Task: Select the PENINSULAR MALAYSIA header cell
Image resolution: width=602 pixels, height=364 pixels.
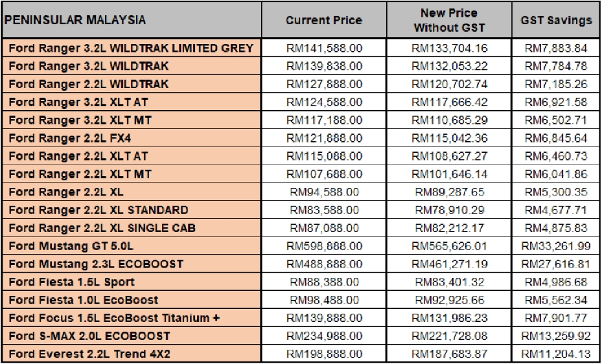Action: [132, 19]
